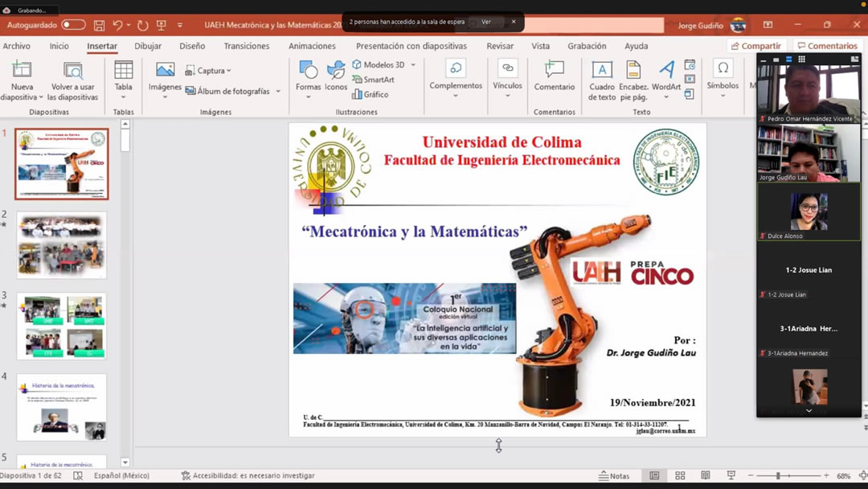Insert a SmartArt graphic

click(x=374, y=80)
